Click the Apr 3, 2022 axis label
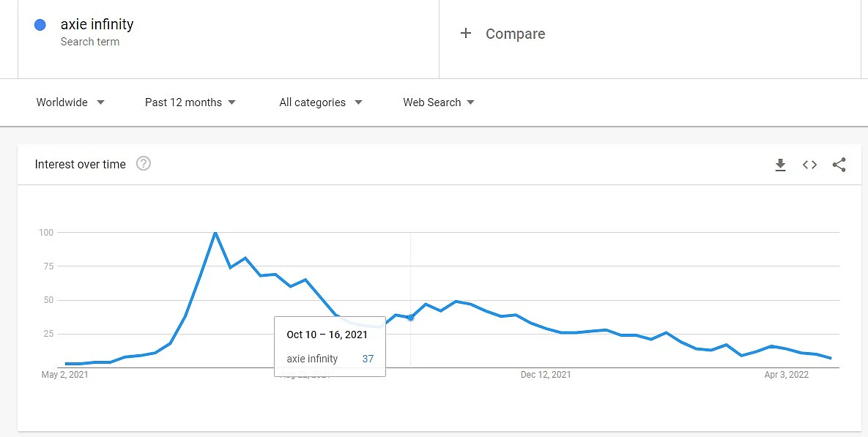The image size is (868, 437). 787,375
